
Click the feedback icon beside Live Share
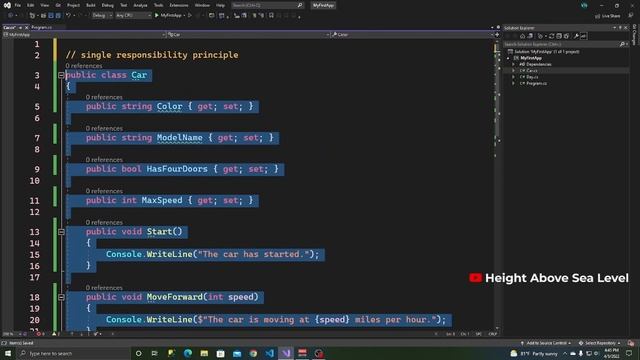(631, 16)
